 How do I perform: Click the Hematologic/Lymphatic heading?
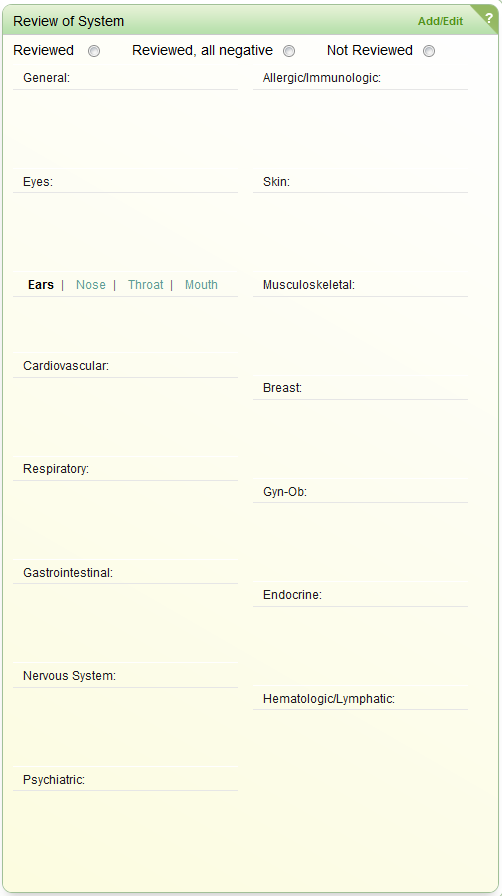coord(329,699)
